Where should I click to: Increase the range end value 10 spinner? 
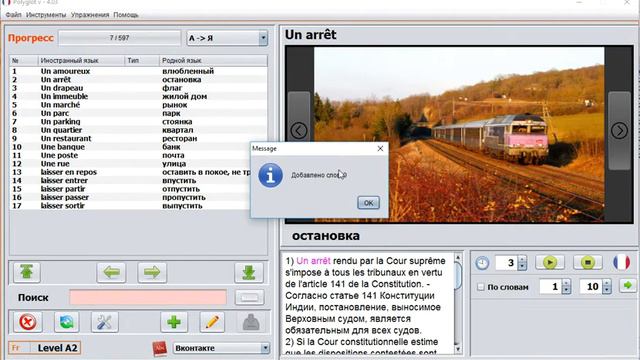[x=607, y=283]
